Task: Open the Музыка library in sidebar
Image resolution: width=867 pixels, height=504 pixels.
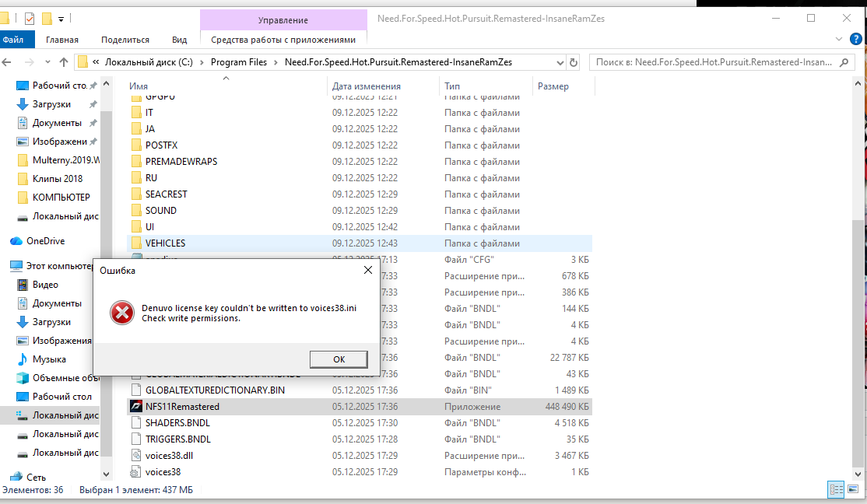Action: [48, 359]
